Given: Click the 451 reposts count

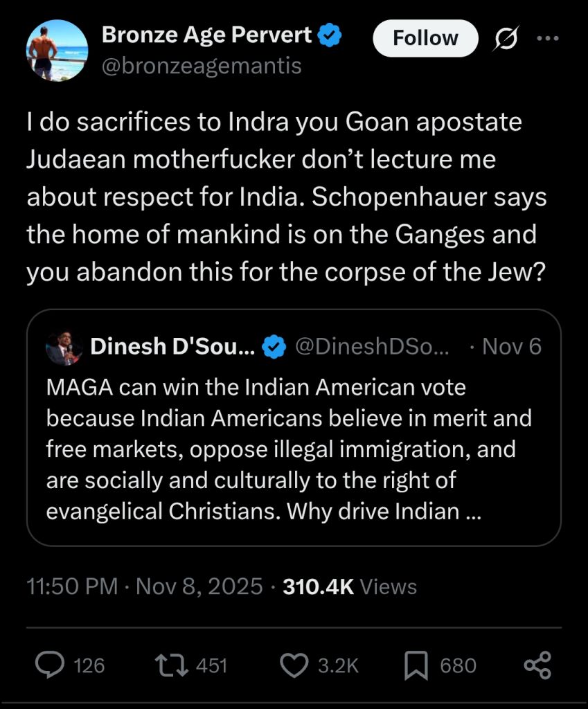Looking at the screenshot, I should [211, 665].
